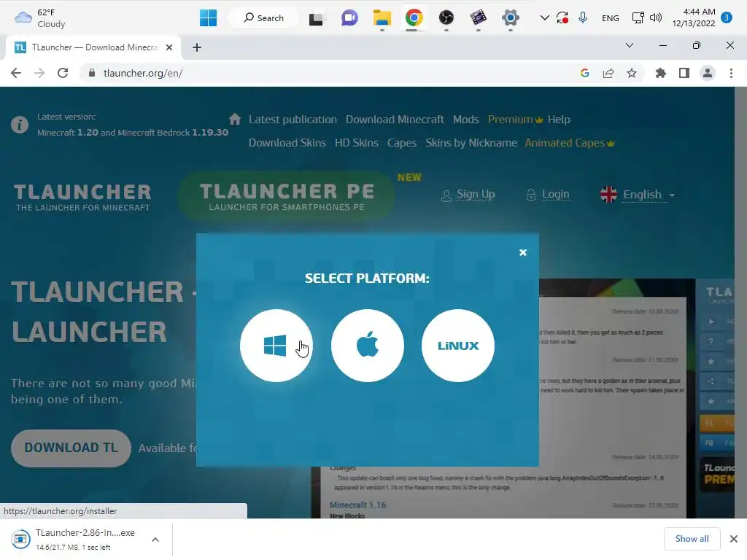Open the Animated Capes link
Viewport: 747px width, 560px height.
coord(569,143)
